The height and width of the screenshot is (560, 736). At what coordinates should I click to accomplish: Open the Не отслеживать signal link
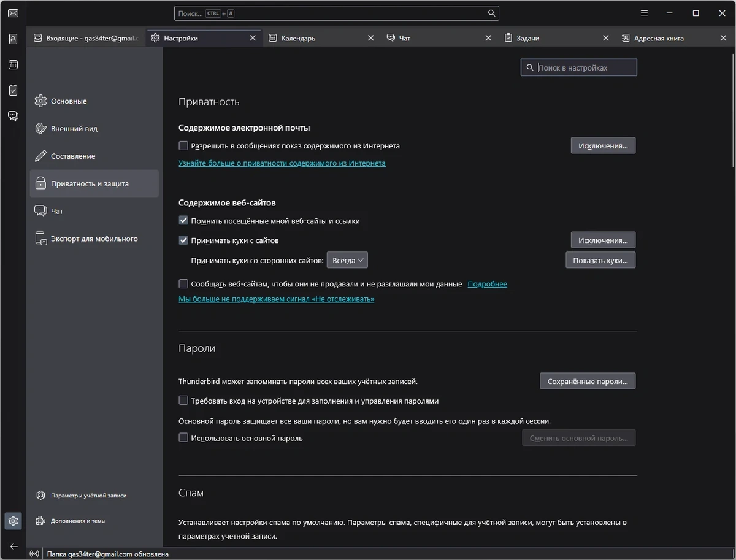[276, 299]
